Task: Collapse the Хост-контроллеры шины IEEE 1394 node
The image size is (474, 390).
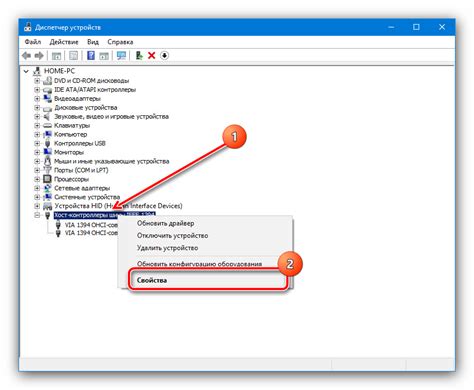Action: click(37, 215)
